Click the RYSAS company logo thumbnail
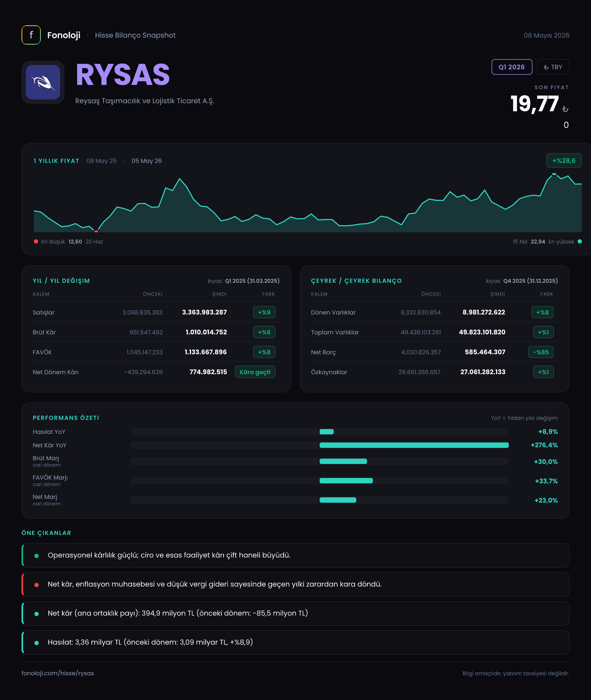The height and width of the screenshot is (700, 591). pyautogui.click(x=43, y=82)
